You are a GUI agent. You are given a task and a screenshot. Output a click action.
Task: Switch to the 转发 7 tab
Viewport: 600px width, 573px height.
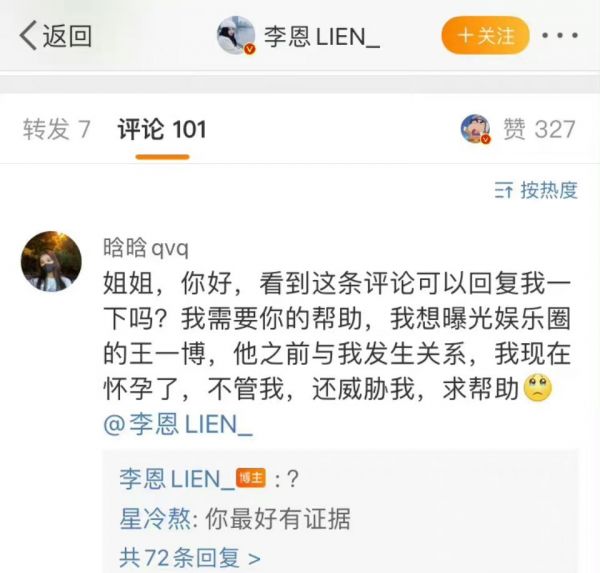pos(57,129)
